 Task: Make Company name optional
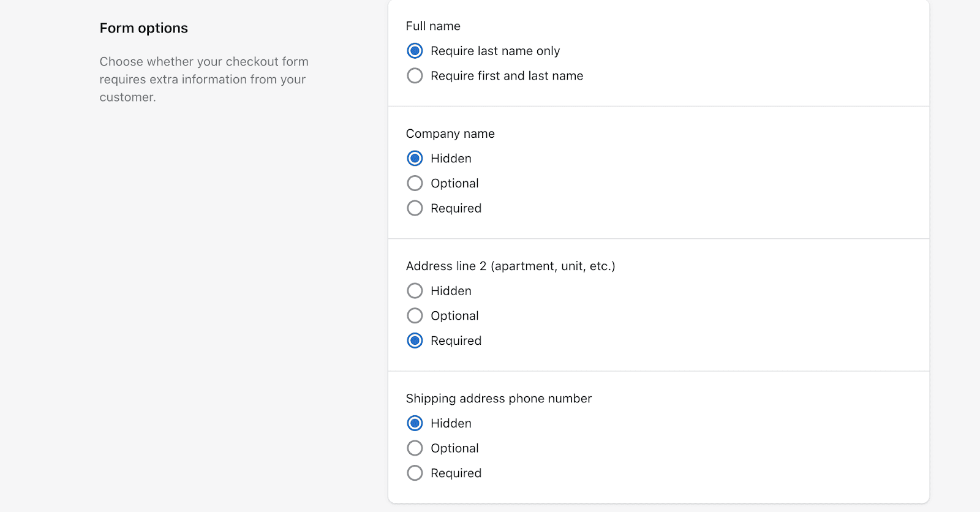(x=415, y=183)
